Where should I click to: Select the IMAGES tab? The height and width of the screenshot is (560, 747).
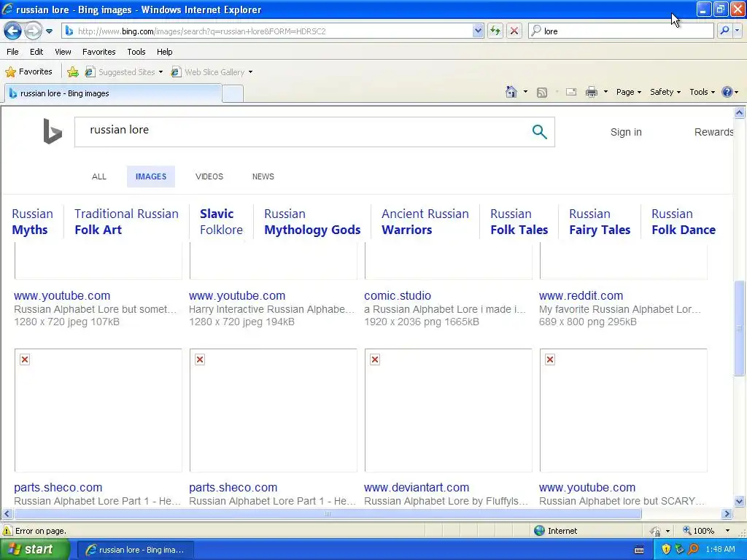pyautogui.click(x=151, y=176)
